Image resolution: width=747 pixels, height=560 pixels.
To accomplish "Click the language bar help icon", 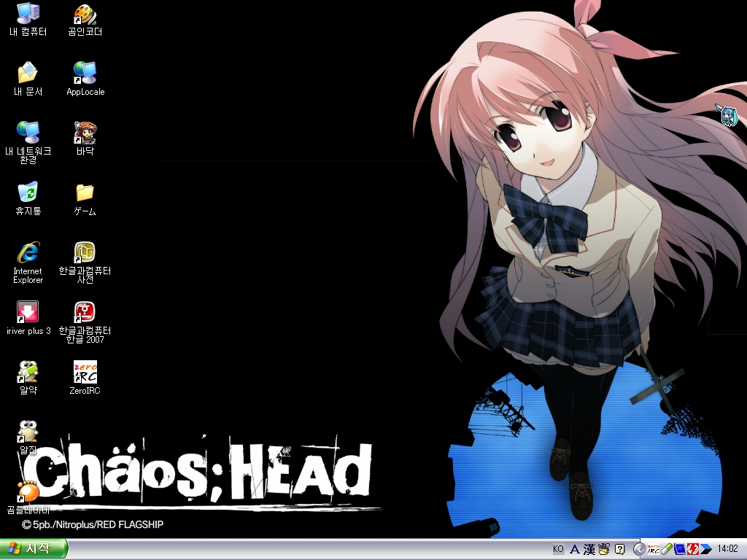I will point(619,550).
